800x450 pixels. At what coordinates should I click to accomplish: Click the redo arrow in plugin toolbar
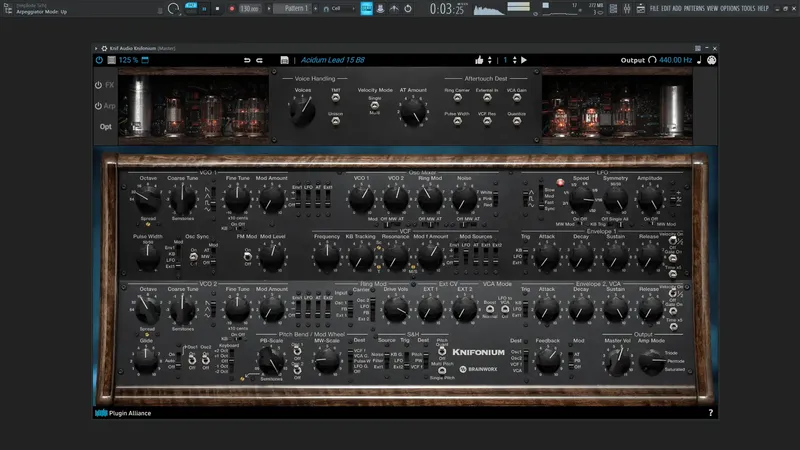click(259, 60)
